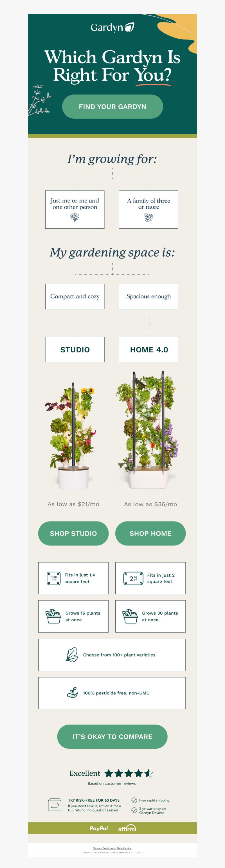Select the 'Just me or me and one other person' option
Image resolution: width=225 pixels, height=868 pixels.
click(75, 210)
